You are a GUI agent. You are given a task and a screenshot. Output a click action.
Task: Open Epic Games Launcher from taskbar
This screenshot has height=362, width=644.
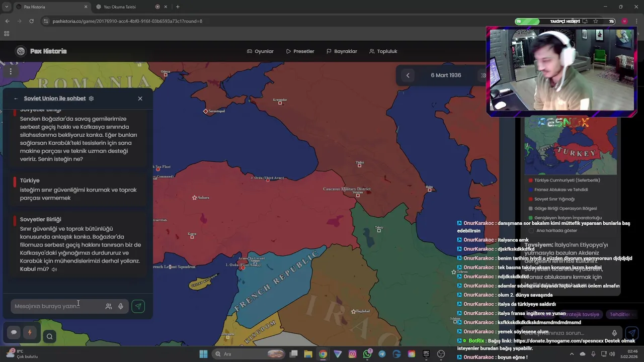tap(426, 354)
